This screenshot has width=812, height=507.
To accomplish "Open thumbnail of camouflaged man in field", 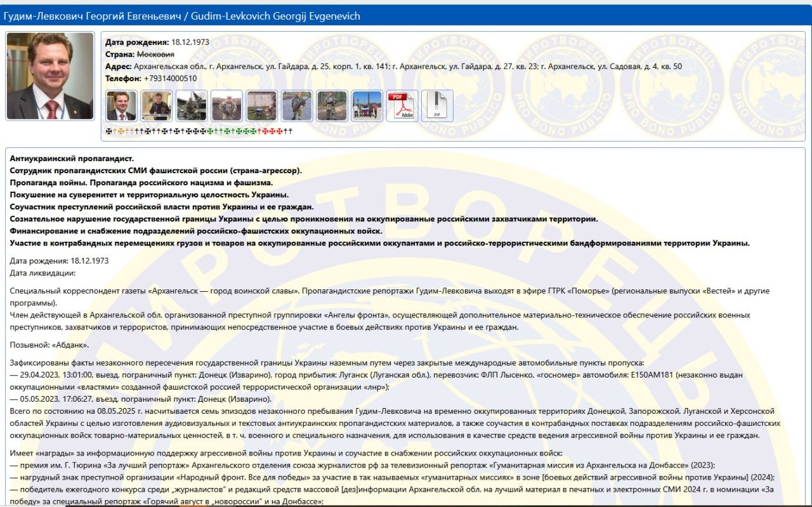I will [226, 106].
